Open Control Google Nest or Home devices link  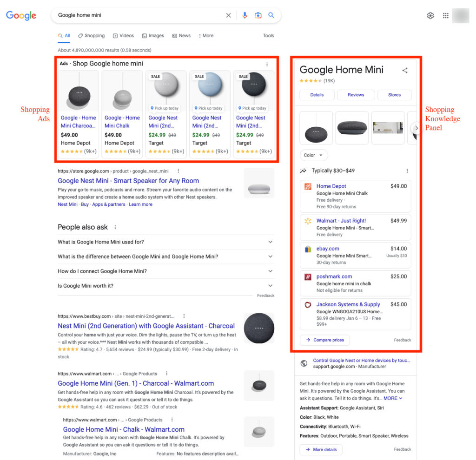pos(361,360)
